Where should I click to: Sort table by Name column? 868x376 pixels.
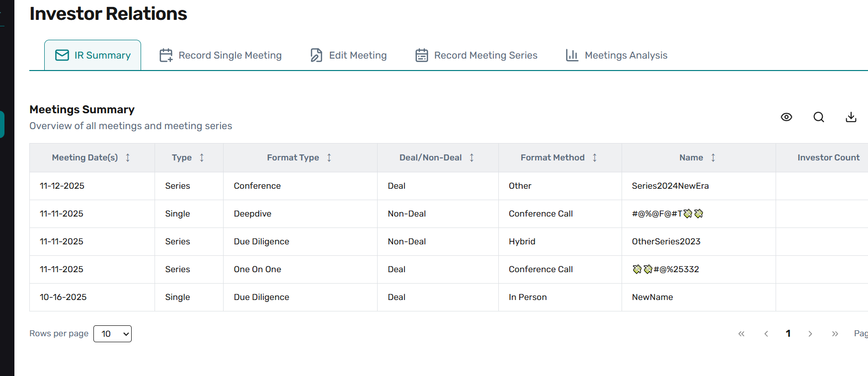(x=713, y=157)
